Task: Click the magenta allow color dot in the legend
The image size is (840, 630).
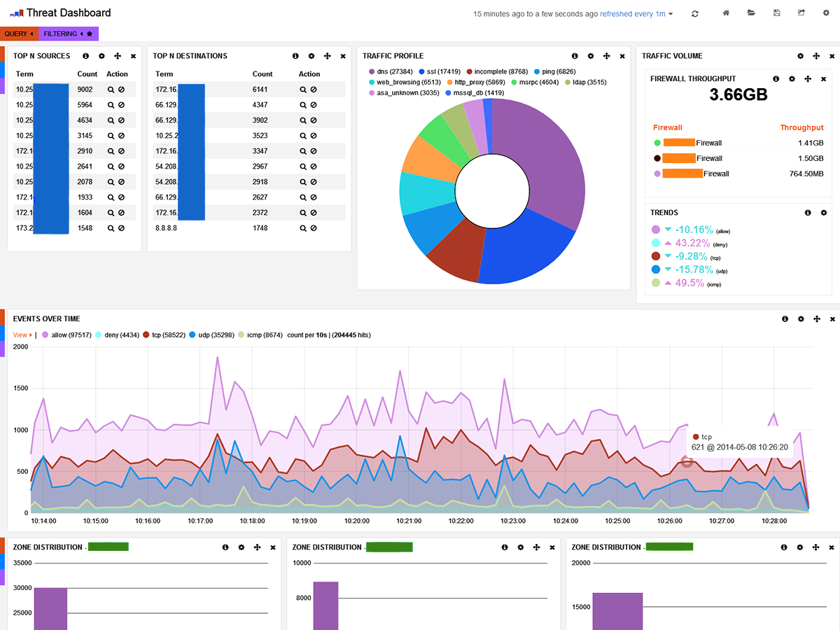Action: pos(45,335)
